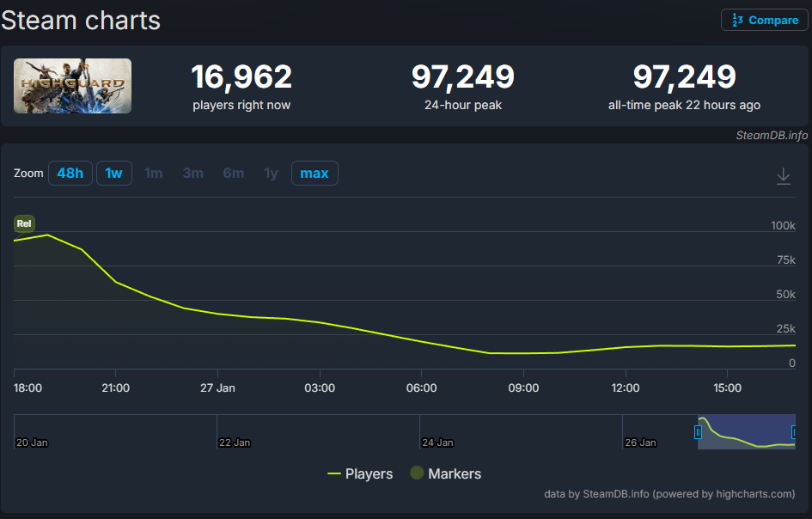Pick the 1y zoom range
The image size is (812, 519).
(x=271, y=174)
